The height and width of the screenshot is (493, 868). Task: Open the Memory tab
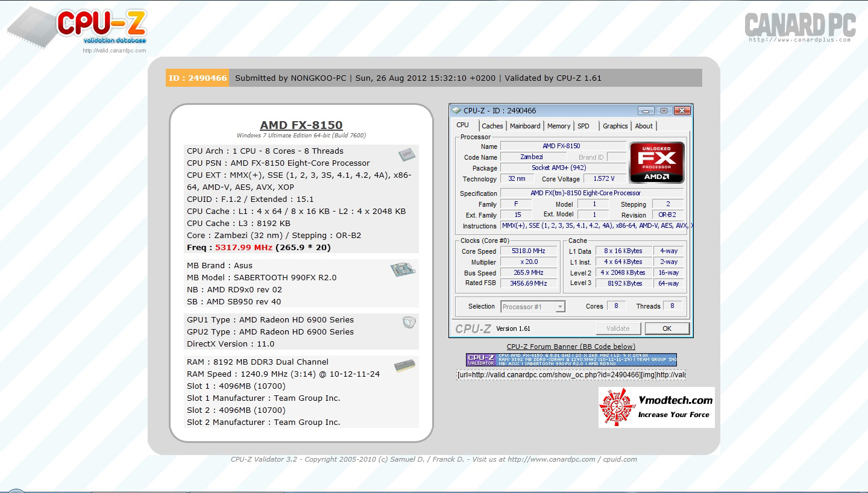pyautogui.click(x=559, y=126)
